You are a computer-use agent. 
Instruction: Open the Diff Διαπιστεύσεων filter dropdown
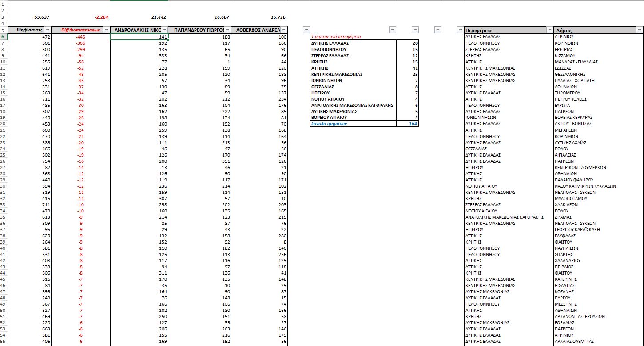[106, 30]
